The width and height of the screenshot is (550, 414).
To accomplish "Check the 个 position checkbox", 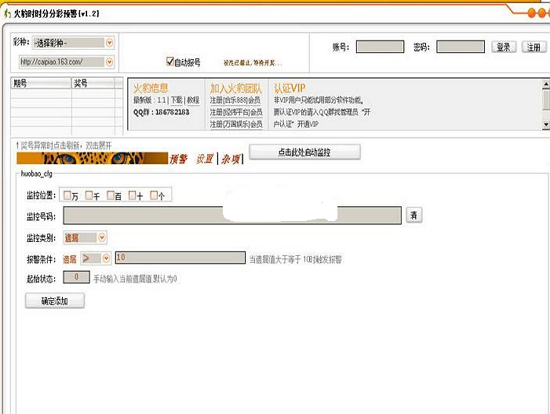I will 154,195.
